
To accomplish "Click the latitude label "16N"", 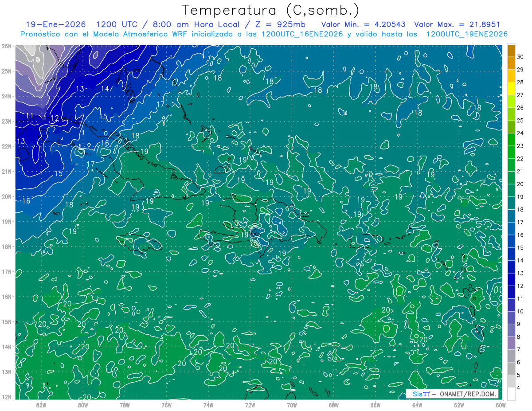I will pos(7,297).
